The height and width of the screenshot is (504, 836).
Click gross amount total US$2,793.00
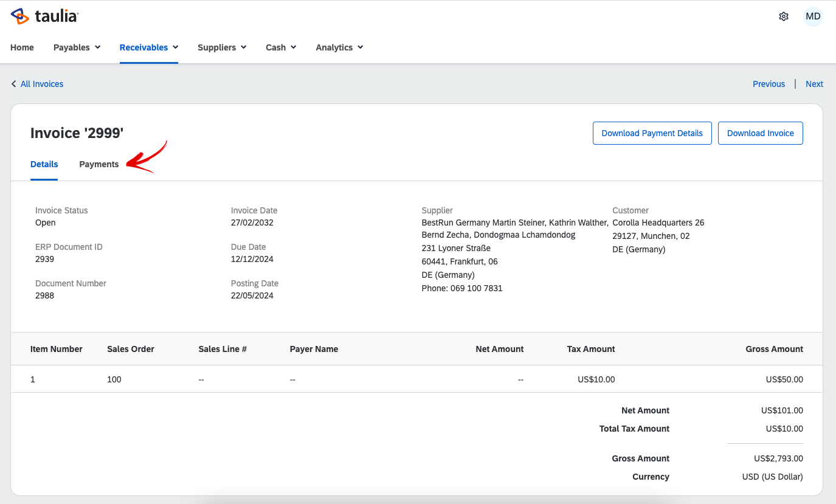click(x=779, y=458)
